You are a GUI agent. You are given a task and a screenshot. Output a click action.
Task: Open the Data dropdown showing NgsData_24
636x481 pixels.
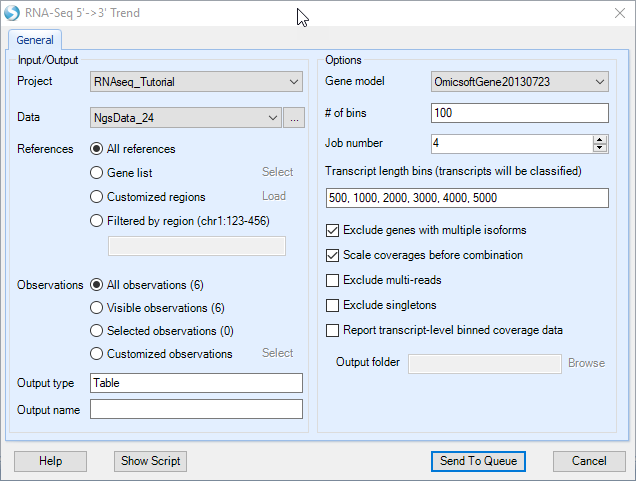186,118
